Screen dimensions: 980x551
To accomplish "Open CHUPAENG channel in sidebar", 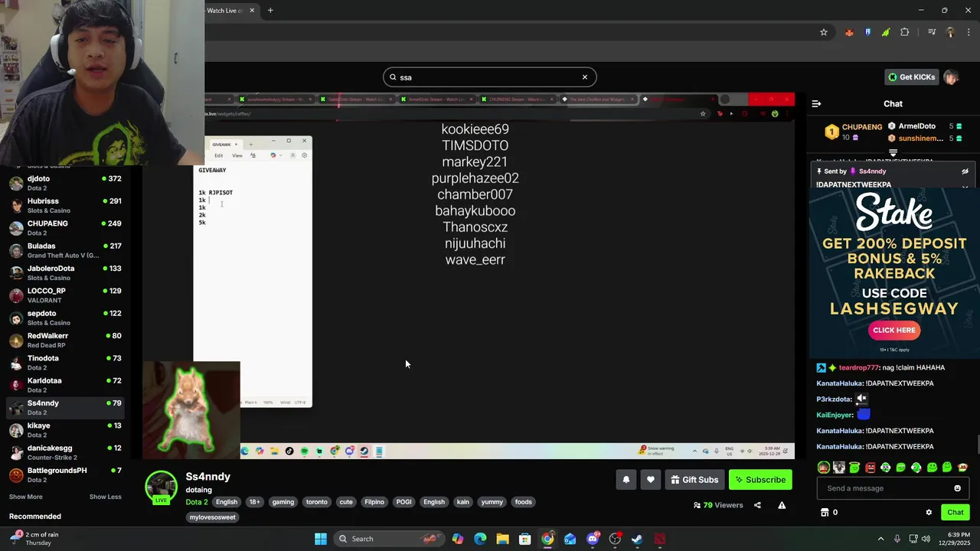I will 65,228.
